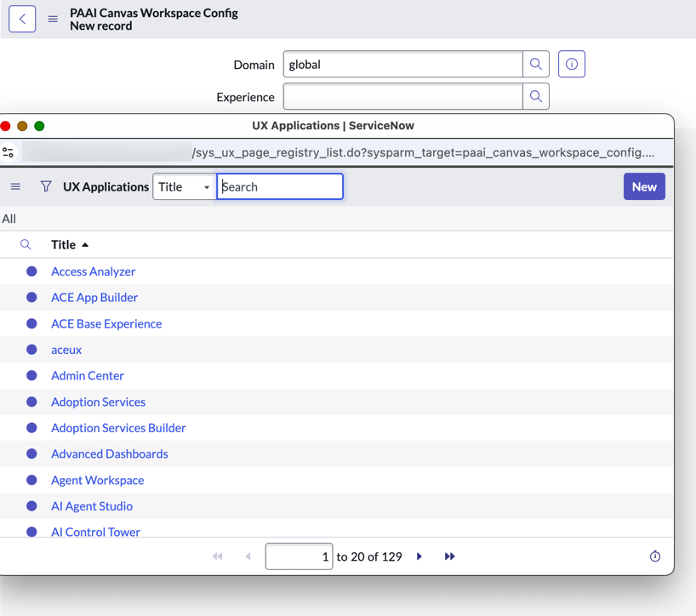Open UX Applications list hamburger menu

(x=15, y=186)
